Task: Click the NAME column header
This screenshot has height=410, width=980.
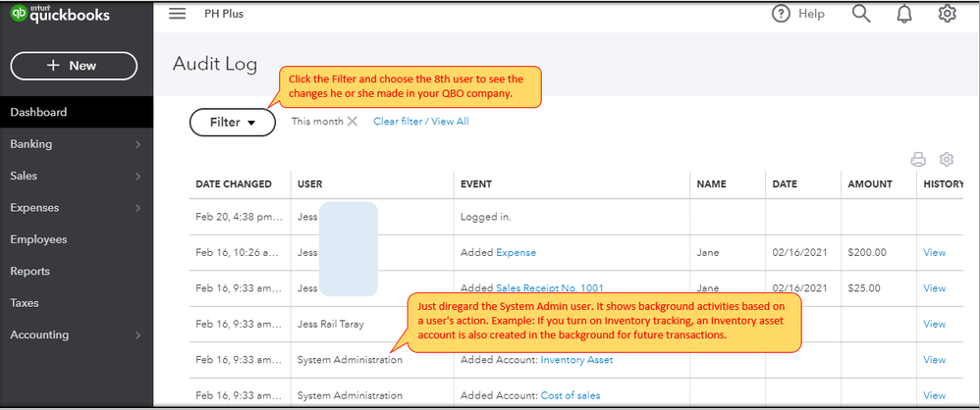Action: (711, 184)
